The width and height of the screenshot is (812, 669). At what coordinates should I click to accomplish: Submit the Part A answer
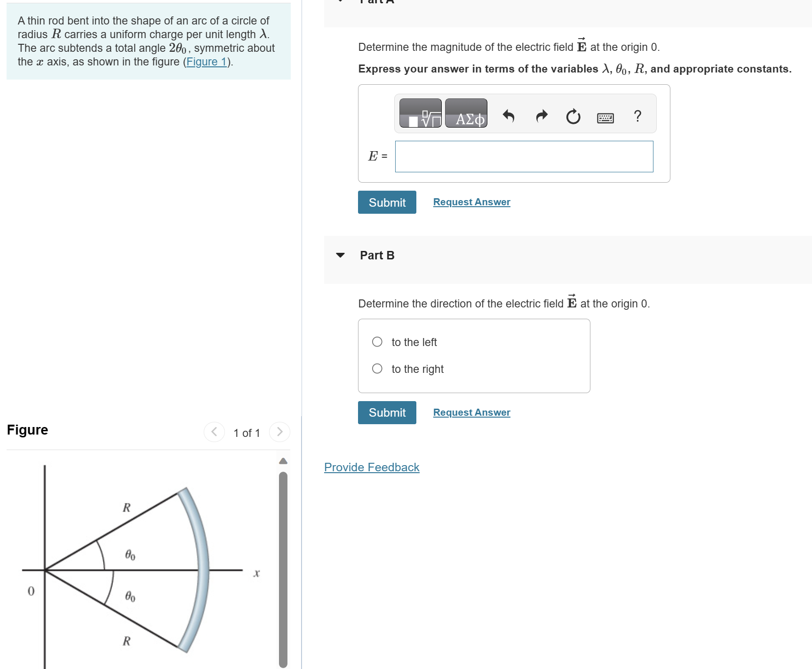point(387,202)
